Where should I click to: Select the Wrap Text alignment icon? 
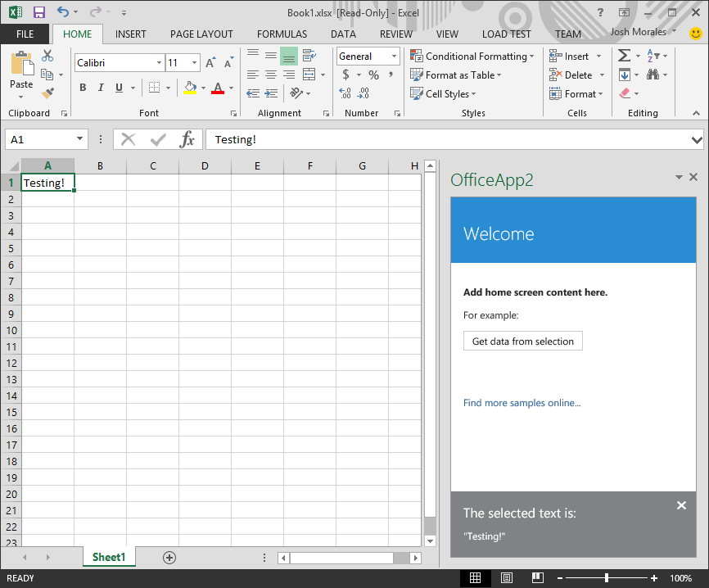tap(309, 56)
